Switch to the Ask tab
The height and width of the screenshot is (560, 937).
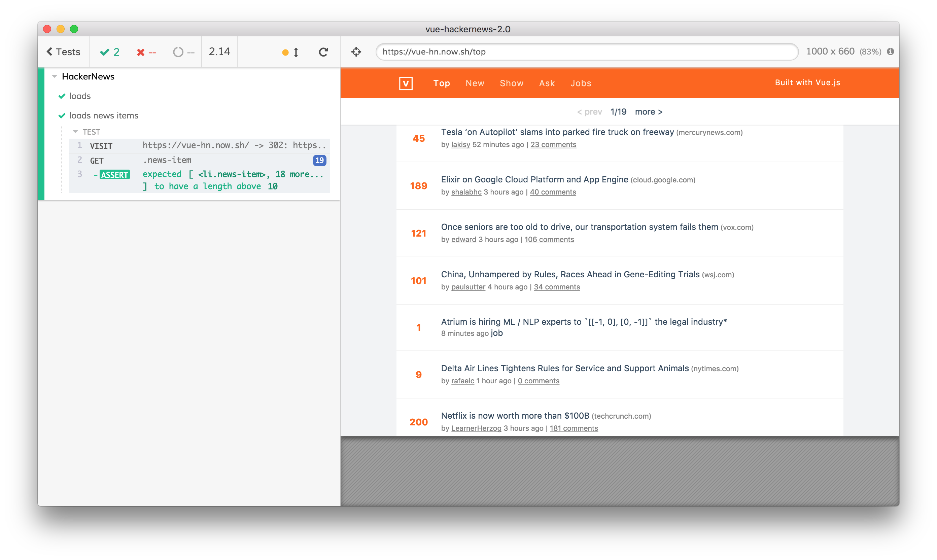[547, 83]
